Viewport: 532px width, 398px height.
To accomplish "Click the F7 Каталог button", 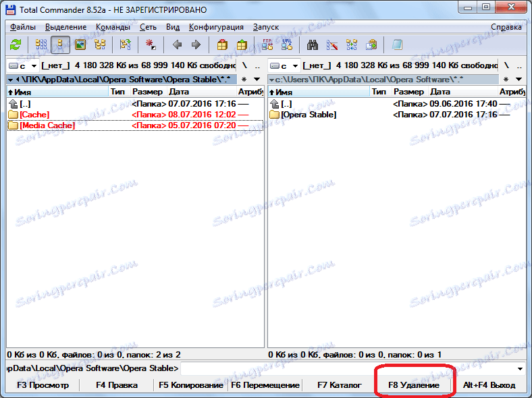I will 340,385.
